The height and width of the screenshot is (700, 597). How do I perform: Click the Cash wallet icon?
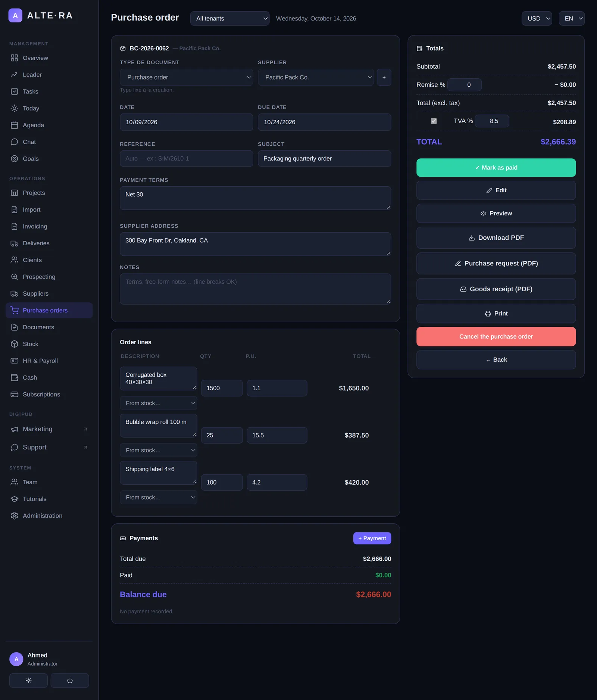pyautogui.click(x=14, y=377)
